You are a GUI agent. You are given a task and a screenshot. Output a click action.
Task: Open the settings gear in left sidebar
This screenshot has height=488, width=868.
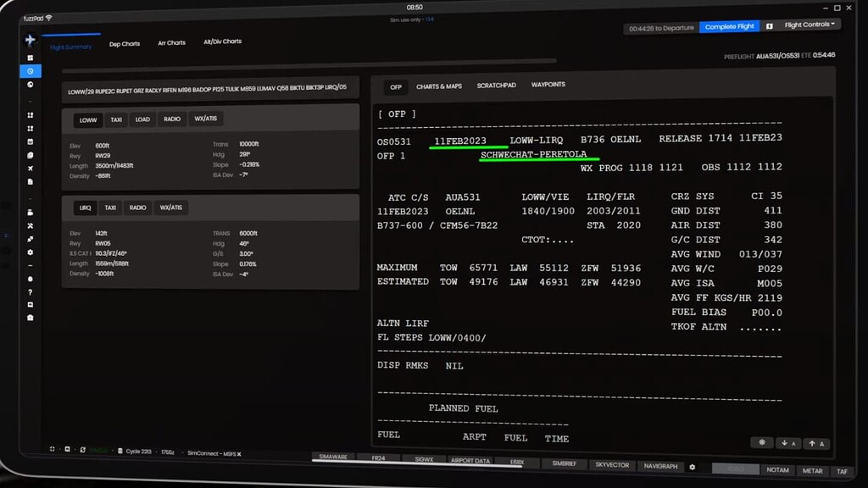coord(31,252)
